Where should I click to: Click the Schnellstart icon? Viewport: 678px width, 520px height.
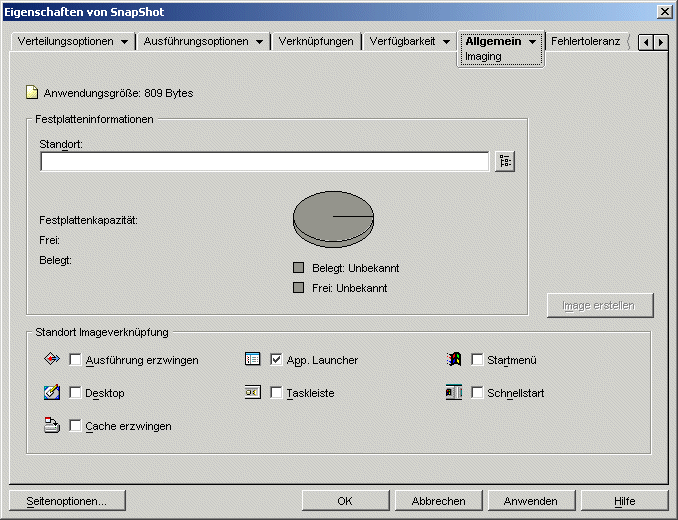pos(454,393)
